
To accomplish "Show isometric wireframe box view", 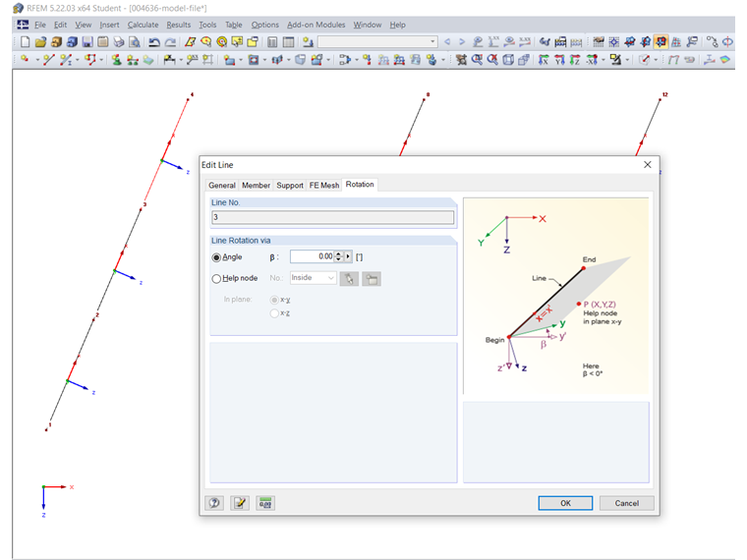I will [x=508, y=60].
